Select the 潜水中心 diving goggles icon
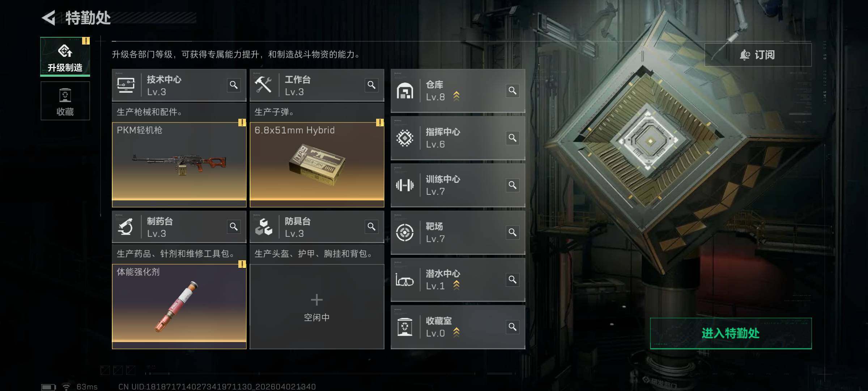This screenshot has width=868, height=391. [x=405, y=280]
